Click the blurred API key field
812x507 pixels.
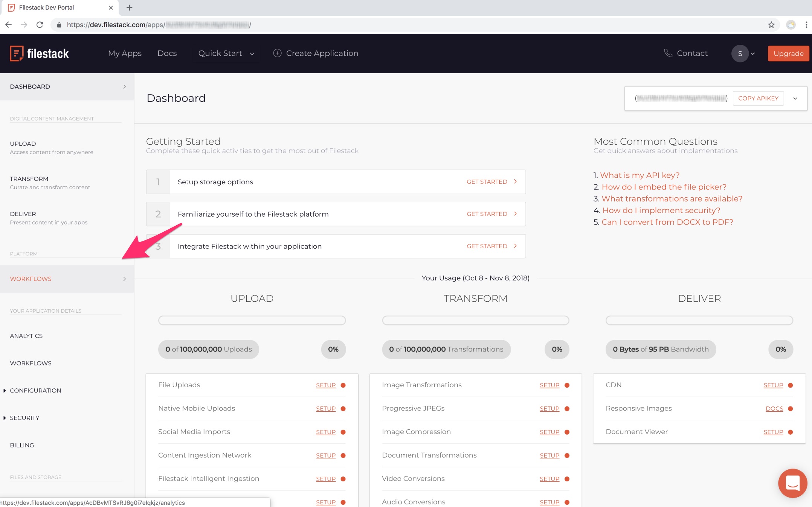click(x=681, y=98)
